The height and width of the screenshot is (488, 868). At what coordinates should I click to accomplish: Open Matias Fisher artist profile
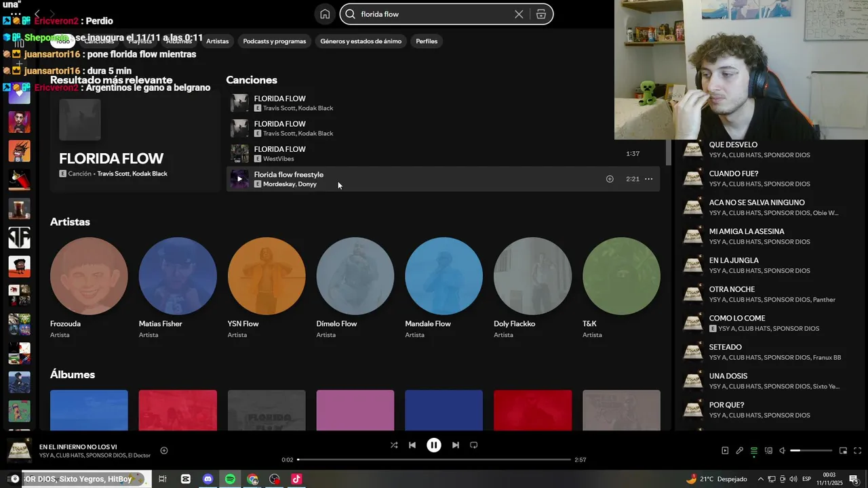point(178,287)
